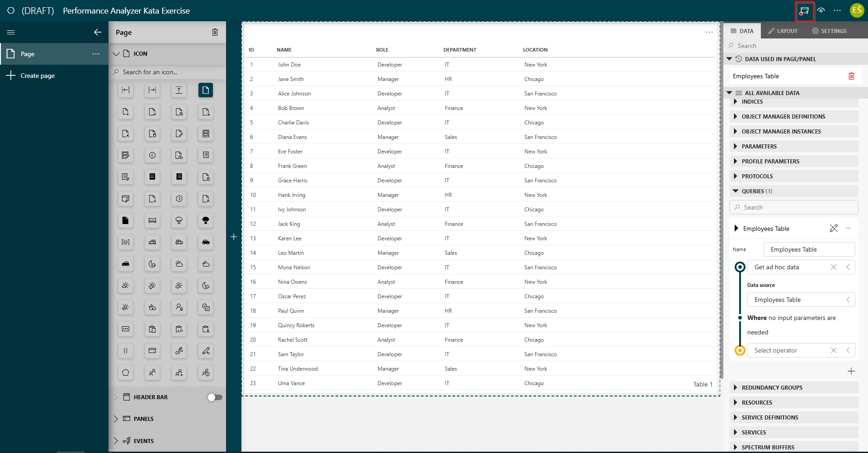The width and height of the screenshot is (868, 453).
Task: Clear the Select operator node
Action: tap(834, 350)
